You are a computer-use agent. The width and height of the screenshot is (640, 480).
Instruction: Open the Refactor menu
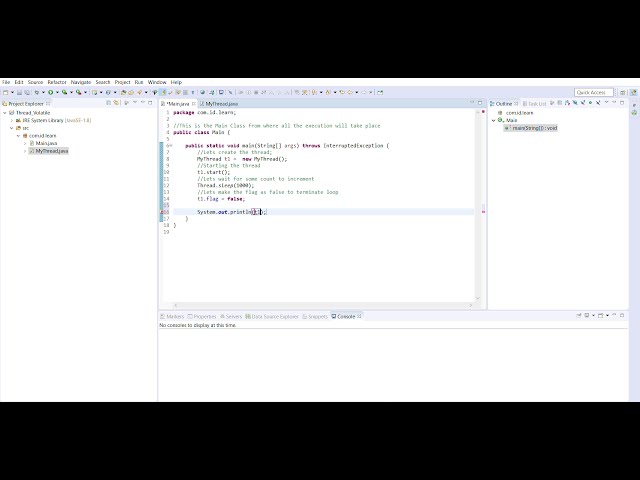pyautogui.click(x=57, y=82)
